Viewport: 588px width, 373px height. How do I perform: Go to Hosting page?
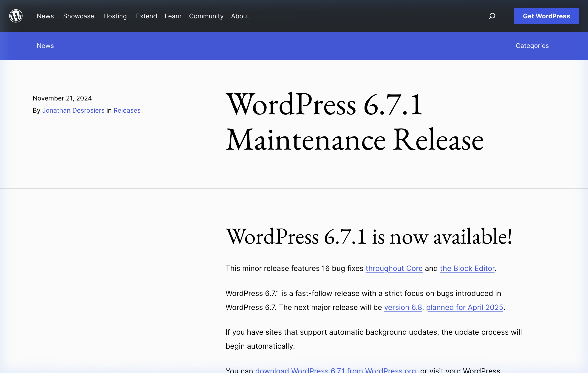pyautogui.click(x=115, y=16)
